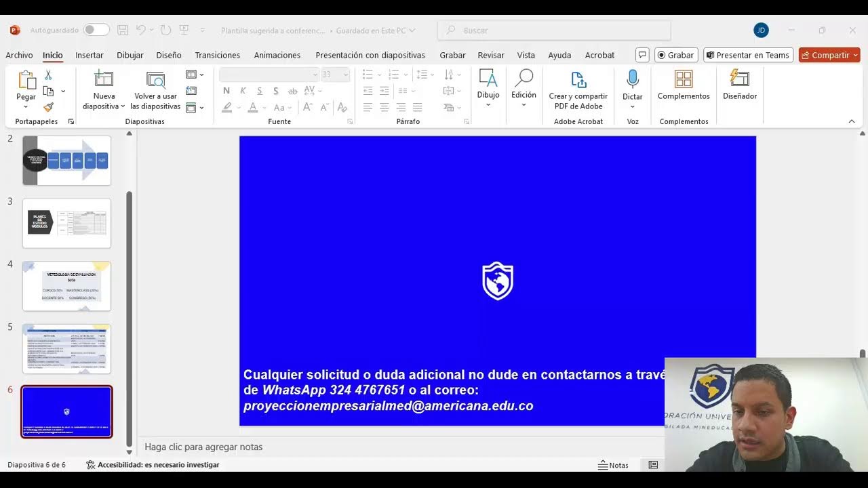Toggle Negrita (N) formatting
Viewport: 868px width, 488px height.
pos(226,91)
